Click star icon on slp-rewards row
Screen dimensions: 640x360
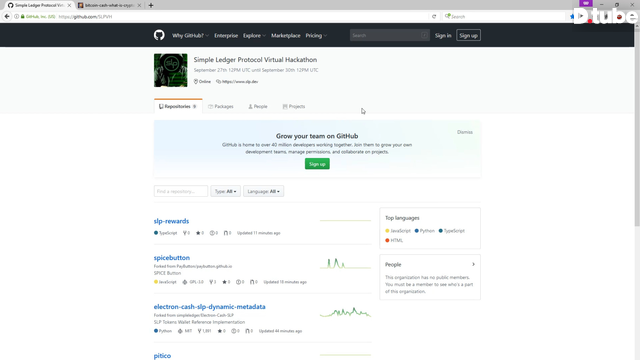(x=198, y=233)
